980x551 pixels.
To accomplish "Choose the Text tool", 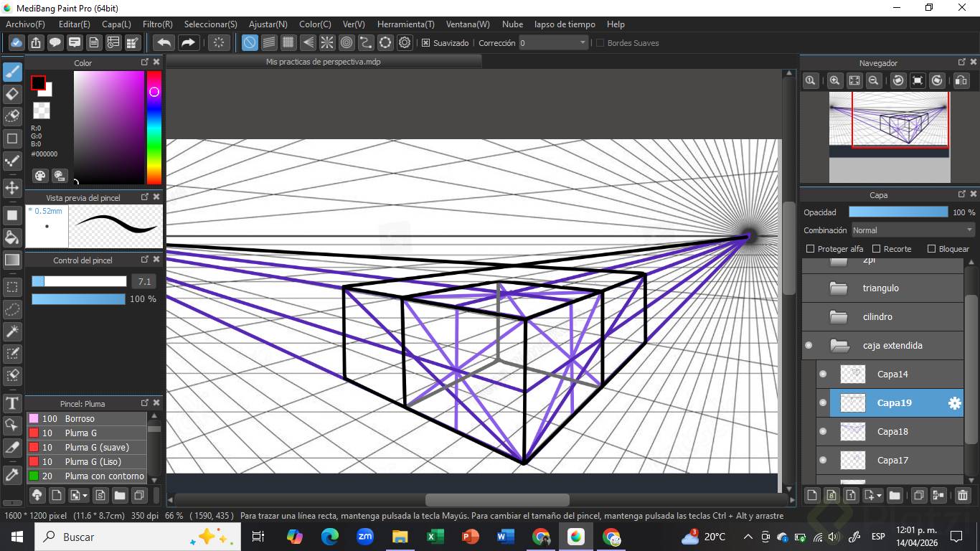I will 12,403.
